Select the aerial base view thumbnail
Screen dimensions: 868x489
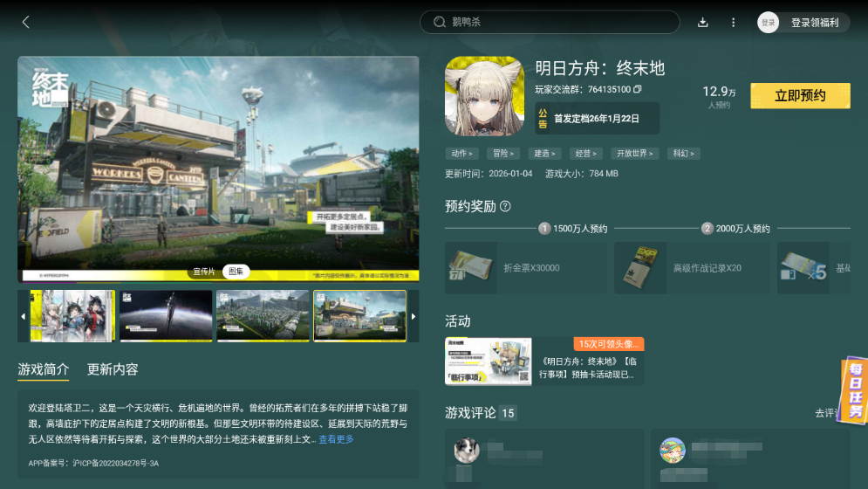(x=263, y=316)
